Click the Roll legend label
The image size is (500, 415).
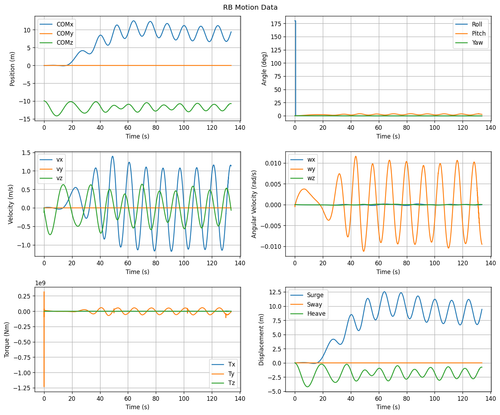coord(477,24)
